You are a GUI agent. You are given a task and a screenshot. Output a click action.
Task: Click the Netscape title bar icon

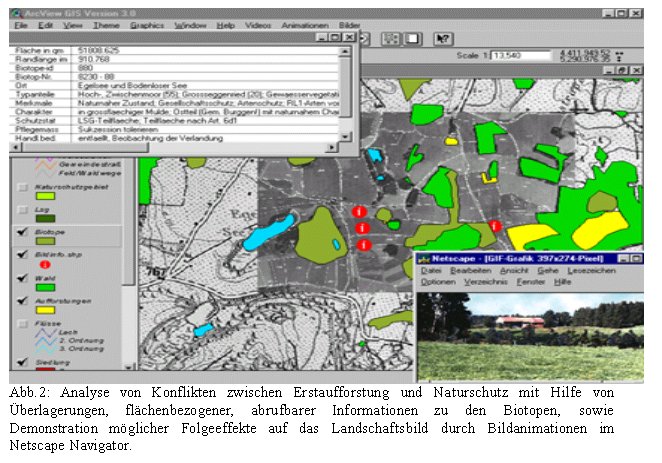tap(423, 258)
